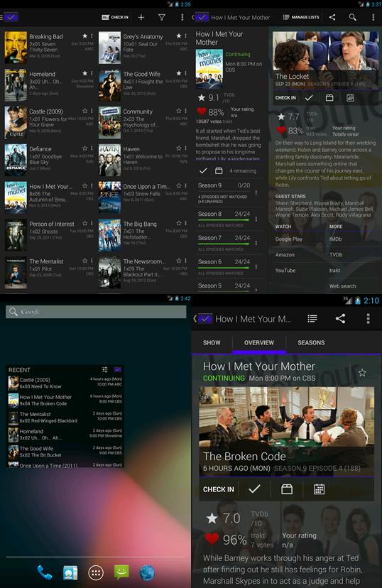Tap CHECK IN for The Broken Code
382x588 pixels.
click(218, 489)
